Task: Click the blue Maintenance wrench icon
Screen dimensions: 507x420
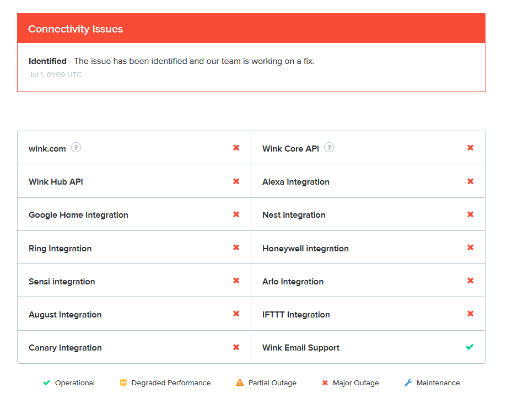Action: [408, 383]
